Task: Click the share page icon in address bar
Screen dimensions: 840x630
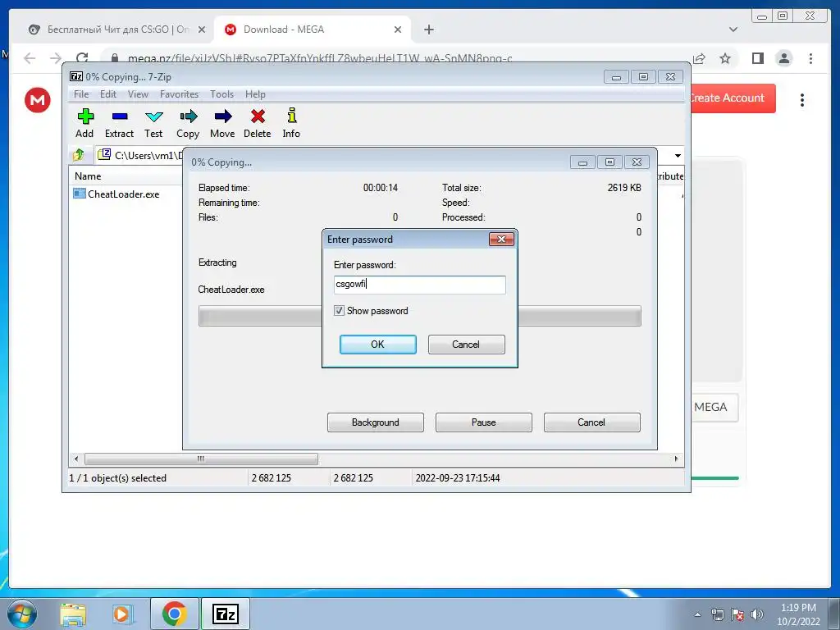Action: click(x=699, y=58)
